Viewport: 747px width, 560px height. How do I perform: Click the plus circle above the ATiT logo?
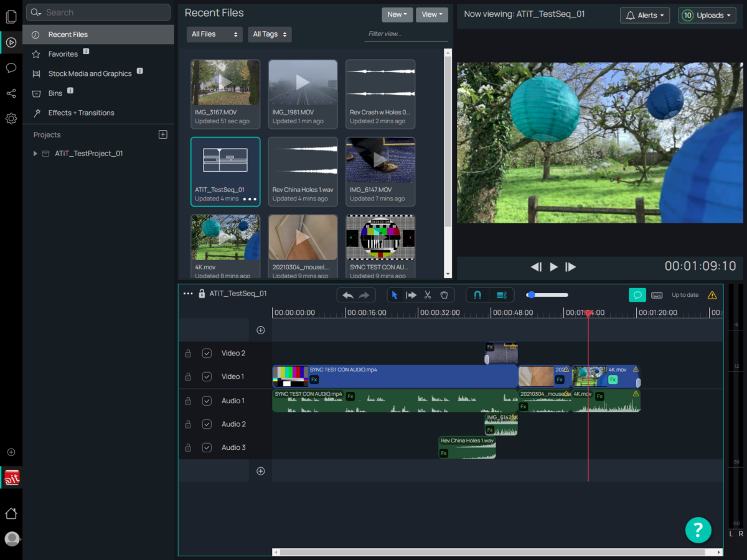[11, 452]
